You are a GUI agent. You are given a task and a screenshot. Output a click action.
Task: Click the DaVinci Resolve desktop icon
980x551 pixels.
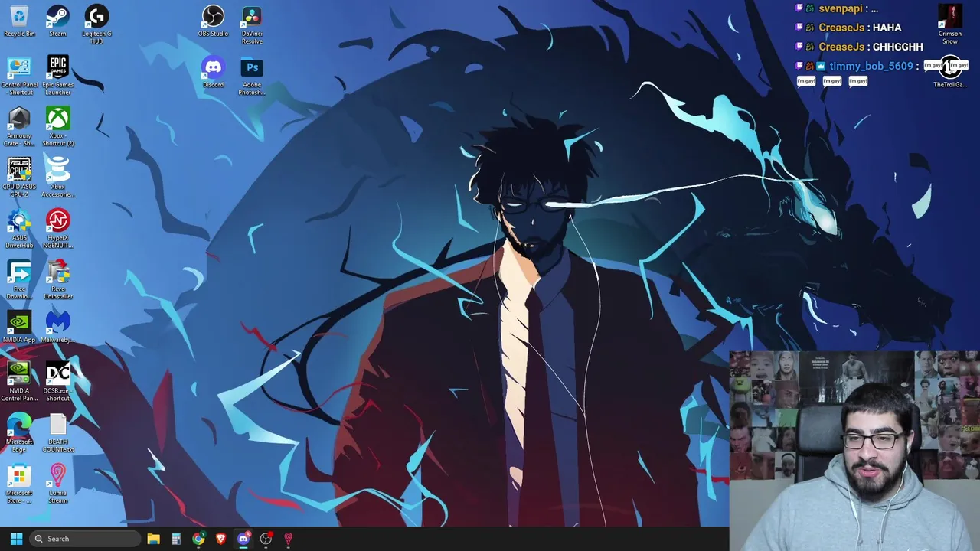252,24
